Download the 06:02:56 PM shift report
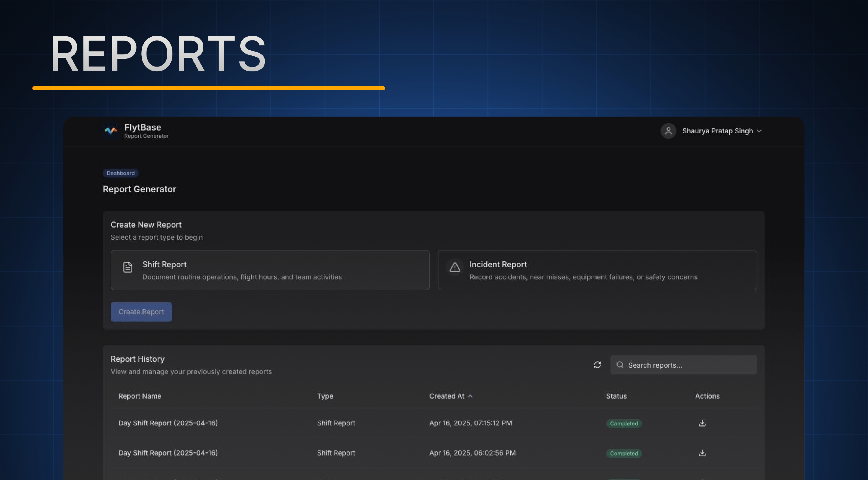This screenshot has width=868, height=480. point(702,453)
